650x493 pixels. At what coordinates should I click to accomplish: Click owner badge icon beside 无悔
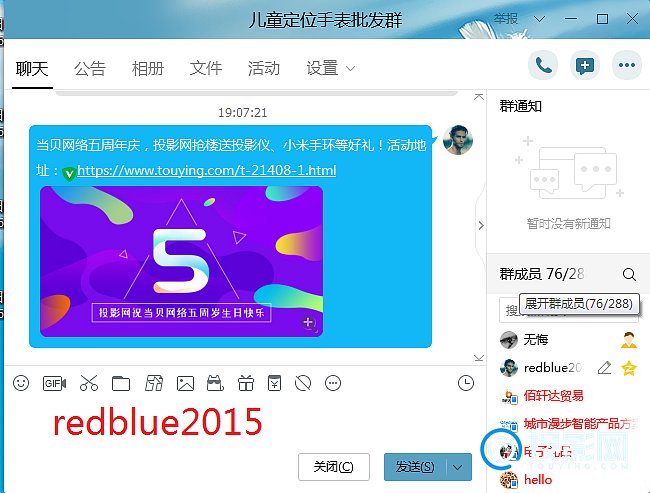click(629, 340)
